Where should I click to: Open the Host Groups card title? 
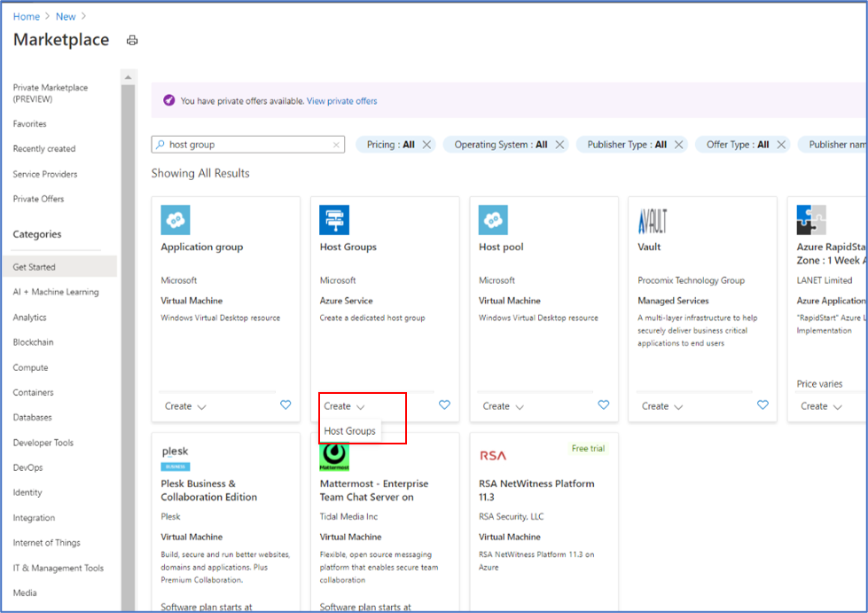coord(348,247)
